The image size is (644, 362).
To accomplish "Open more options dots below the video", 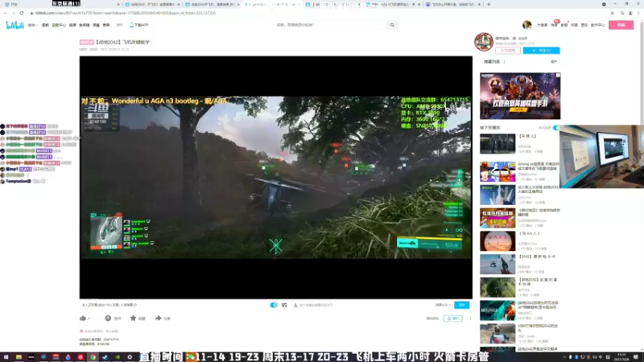I will tap(470, 319).
